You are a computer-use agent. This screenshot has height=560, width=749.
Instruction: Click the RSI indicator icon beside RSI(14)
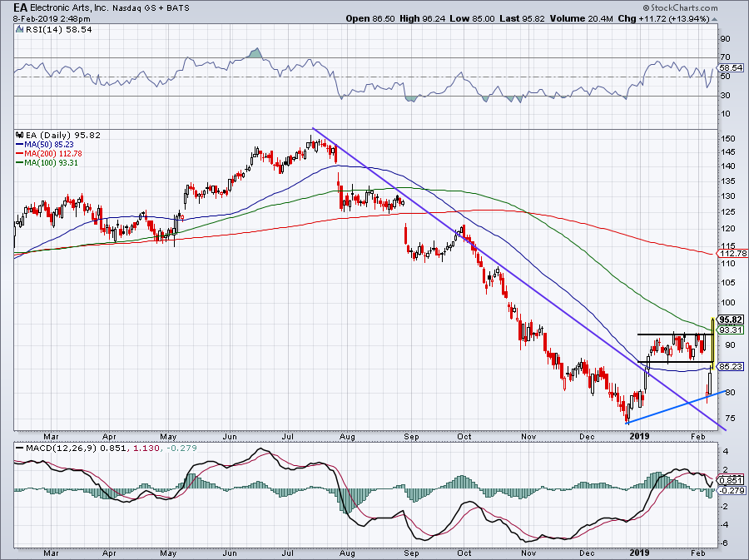point(19,29)
